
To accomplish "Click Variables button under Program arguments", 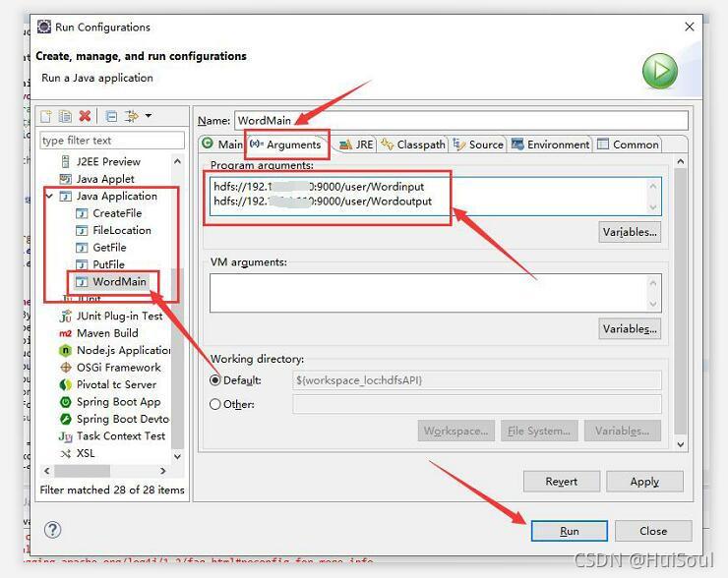I will pos(630,232).
